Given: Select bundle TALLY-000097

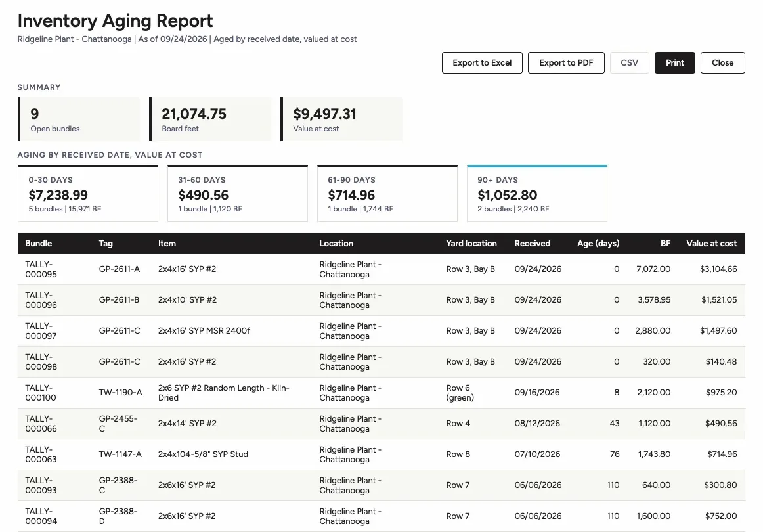Looking at the screenshot, I should click(41, 331).
